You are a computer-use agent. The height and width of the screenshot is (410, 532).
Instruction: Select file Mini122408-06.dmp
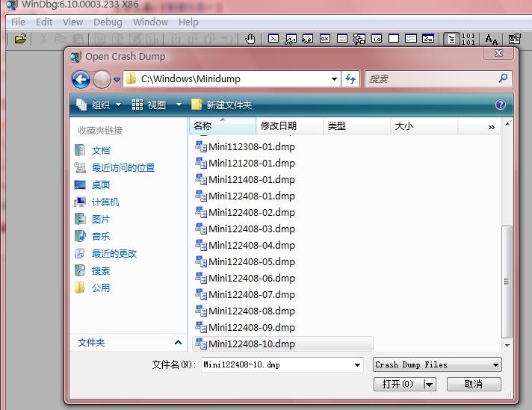click(x=245, y=278)
